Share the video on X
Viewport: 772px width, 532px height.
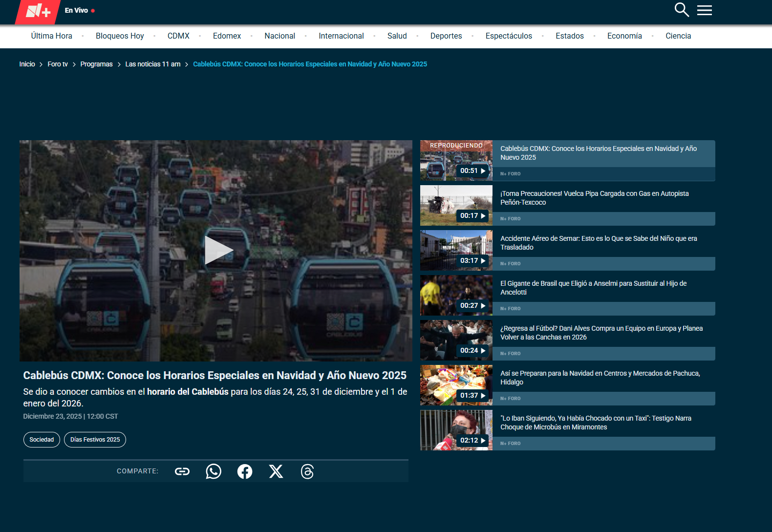click(276, 471)
